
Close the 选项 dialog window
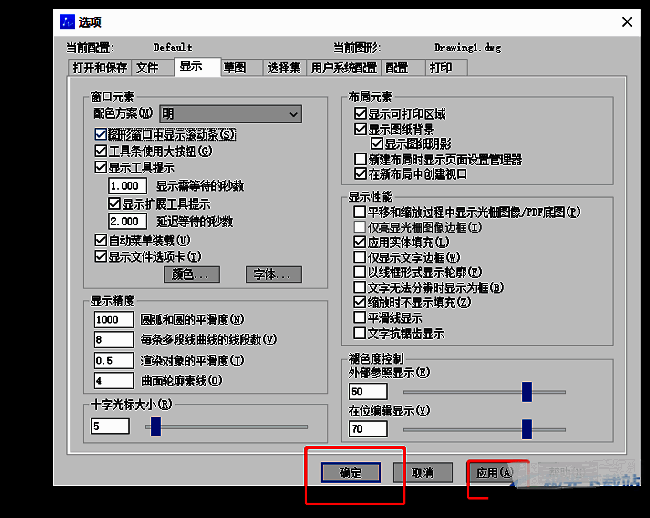(x=627, y=21)
